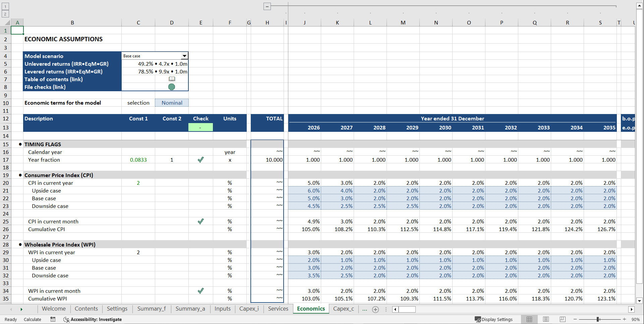This screenshot has height=324, width=644.
Task: Toggle outline level 1 button
Action: pyautogui.click(x=5, y=6)
